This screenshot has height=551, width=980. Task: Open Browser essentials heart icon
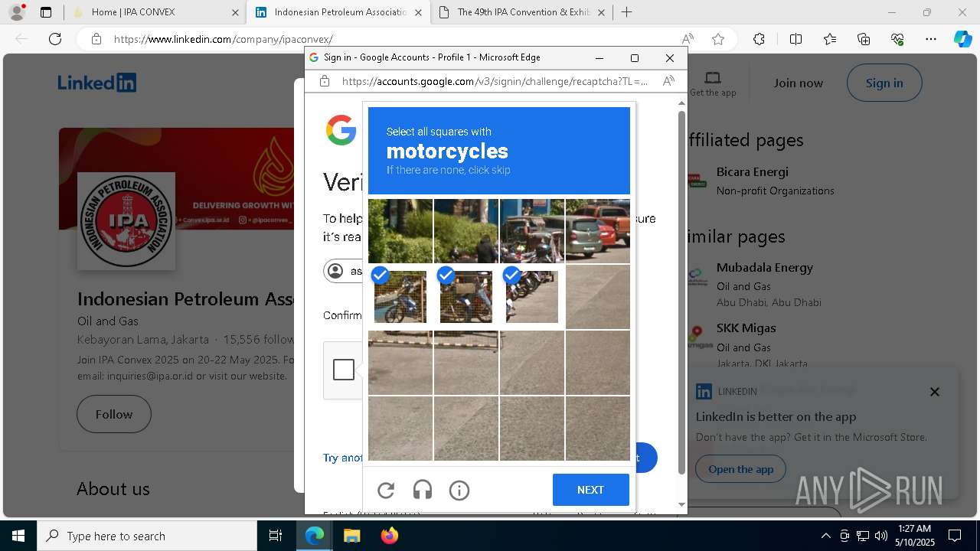[x=897, y=39]
